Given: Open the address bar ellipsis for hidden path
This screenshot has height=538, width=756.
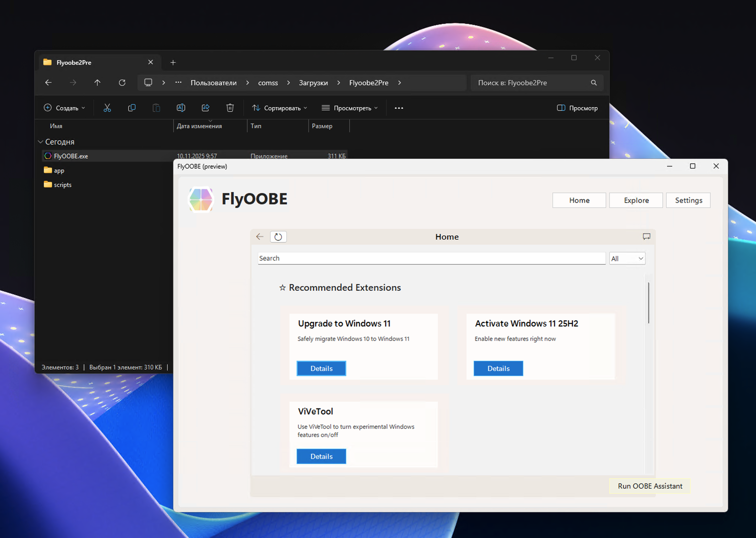Looking at the screenshot, I should (x=178, y=83).
